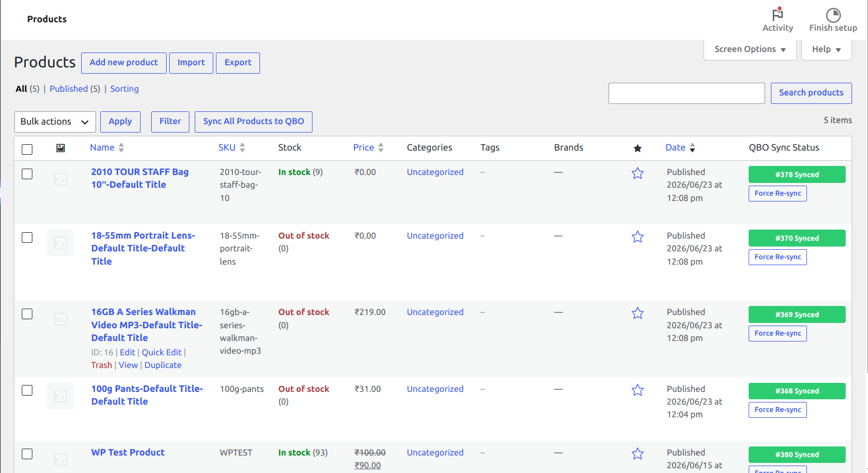868x473 pixels.
Task: Open Uncategorized category in 100g Pants row
Action: (x=435, y=389)
